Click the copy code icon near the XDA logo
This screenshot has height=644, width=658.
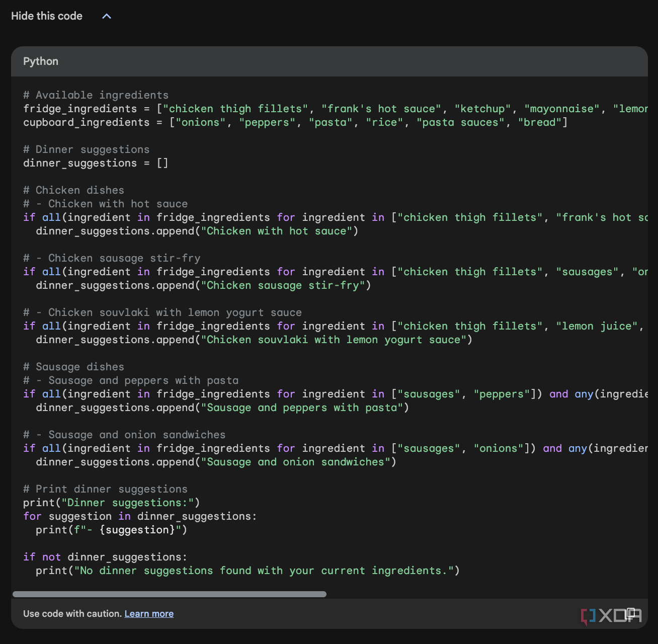point(630,615)
